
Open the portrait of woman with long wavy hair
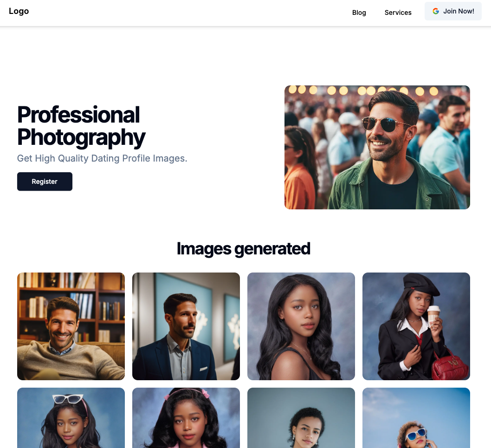(301, 326)
